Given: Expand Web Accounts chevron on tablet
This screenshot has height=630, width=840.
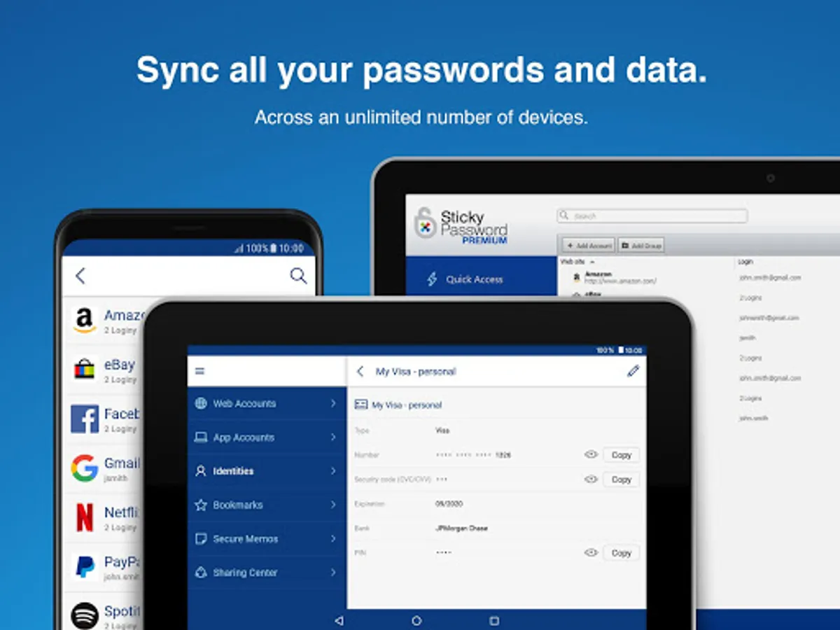Looking at the screenshot, I should pyautogui.click(x=333, y=403).
